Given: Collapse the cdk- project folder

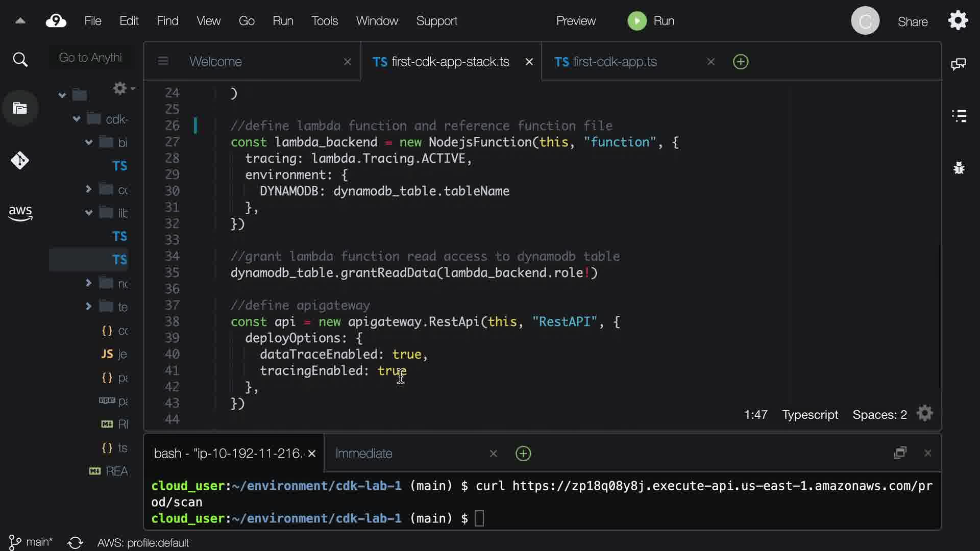Looking at the screenshot, I should coord(77,119).
